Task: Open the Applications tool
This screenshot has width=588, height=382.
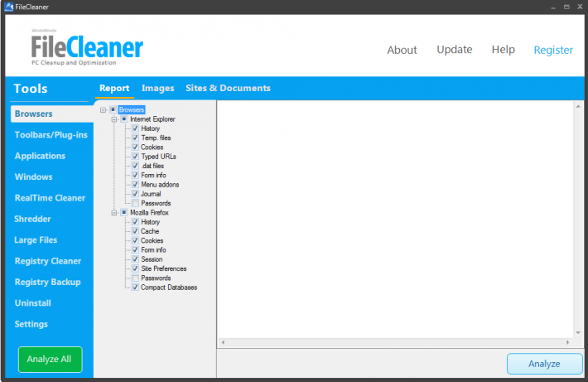Action: (40, 156)
